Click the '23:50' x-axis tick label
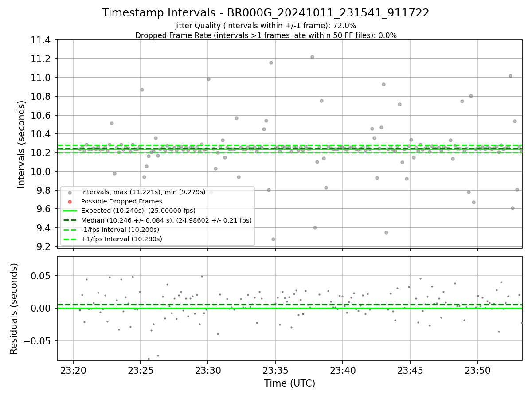 click(477, 369)
